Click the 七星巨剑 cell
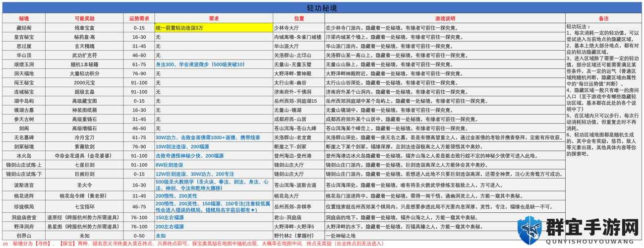This screenshot has height=248, width=644. pyautogui.click(x=84, y=165)
